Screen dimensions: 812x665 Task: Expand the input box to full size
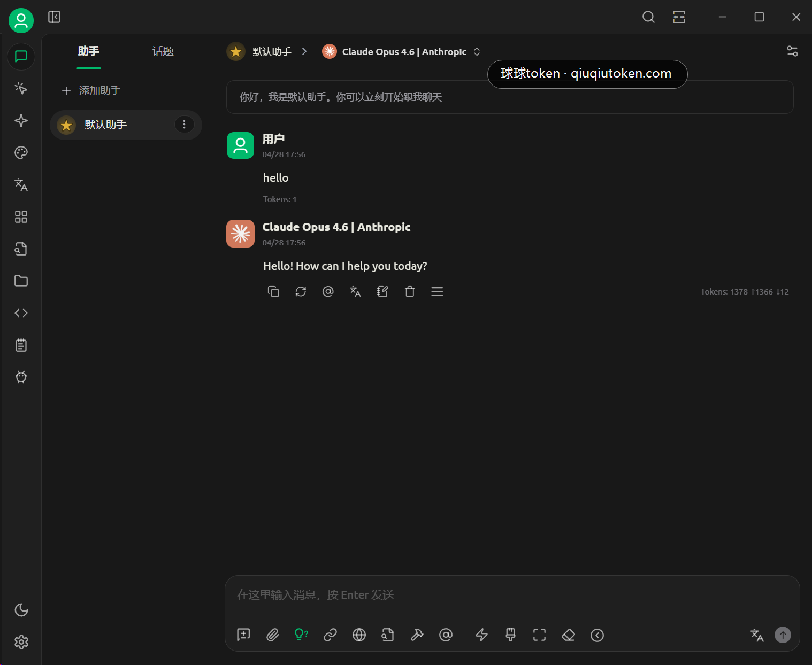pyautogui.click(x=539, y=635)
